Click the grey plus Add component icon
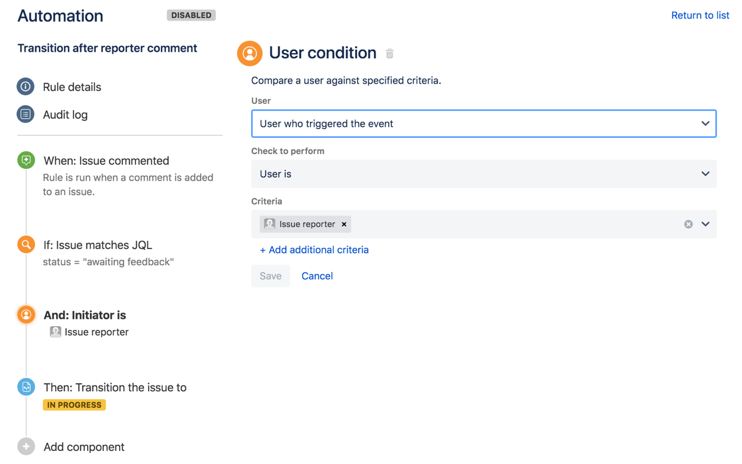Screen dimensions: 742x464 [26, 446]
